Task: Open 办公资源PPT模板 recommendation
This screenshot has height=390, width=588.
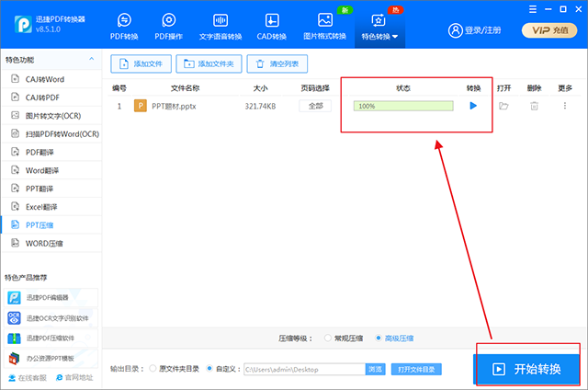Action: [x=51, y=359]
